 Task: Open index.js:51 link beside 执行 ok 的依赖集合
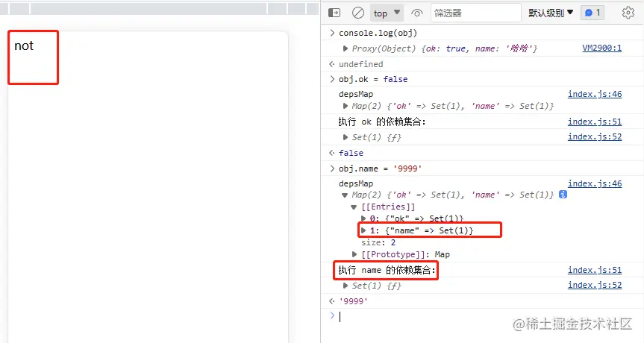[x=595, y=122]
